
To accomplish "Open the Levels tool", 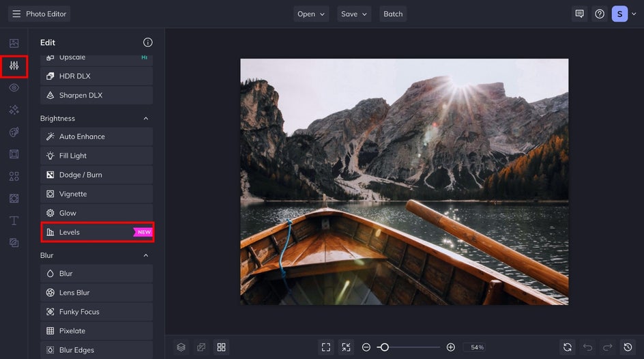I will [98, 232].
